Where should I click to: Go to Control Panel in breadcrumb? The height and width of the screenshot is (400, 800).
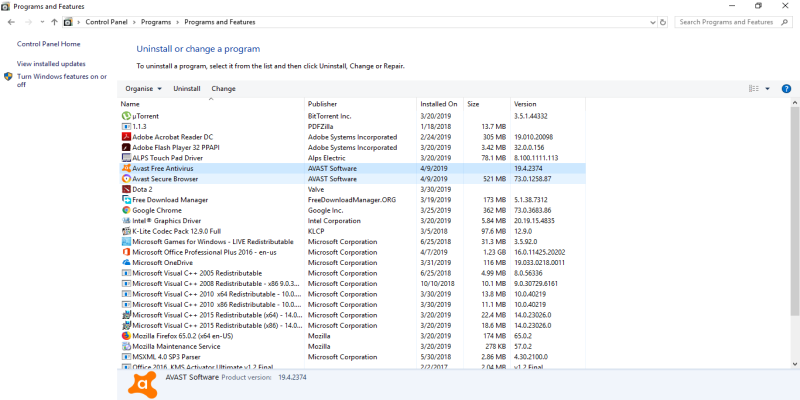point(106,22)
